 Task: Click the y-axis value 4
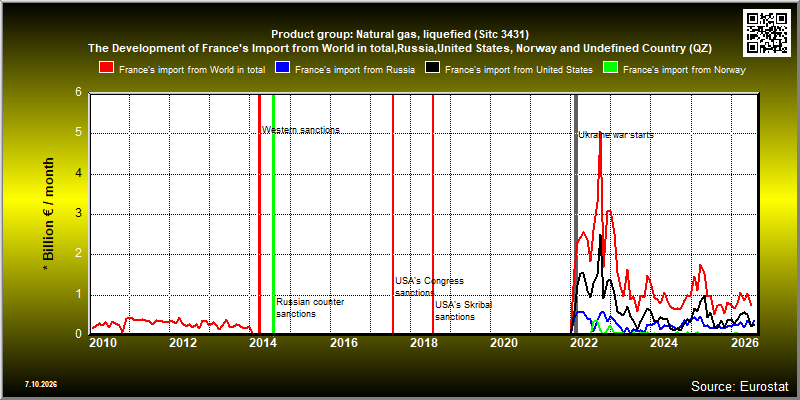(x=79, y=174)
